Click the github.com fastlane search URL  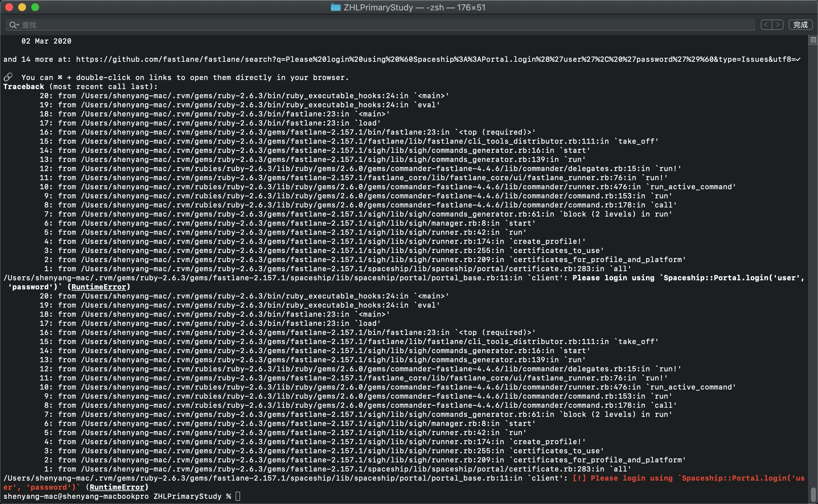[433, 59]
